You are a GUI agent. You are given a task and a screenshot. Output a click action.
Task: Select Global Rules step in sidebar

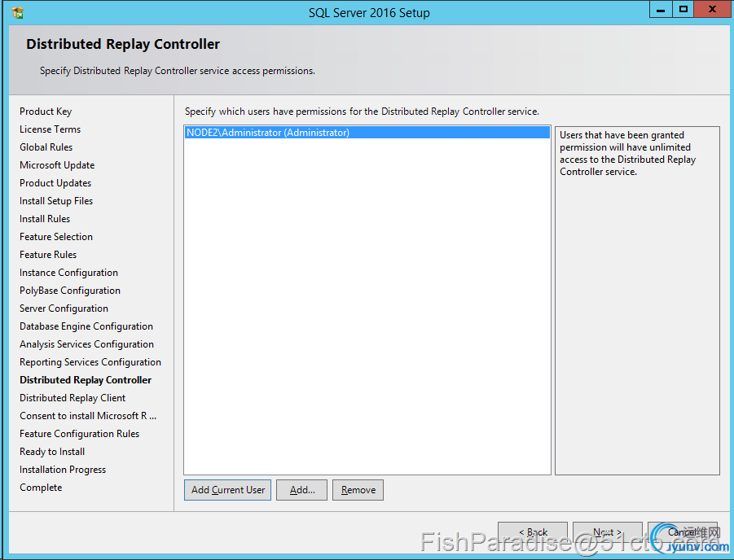point(46,147)
